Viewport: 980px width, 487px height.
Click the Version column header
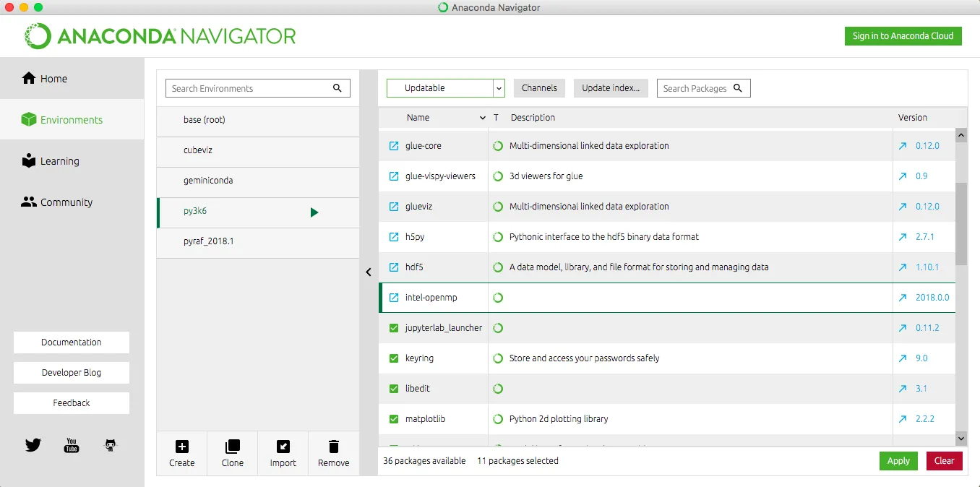tap(913, 118)
